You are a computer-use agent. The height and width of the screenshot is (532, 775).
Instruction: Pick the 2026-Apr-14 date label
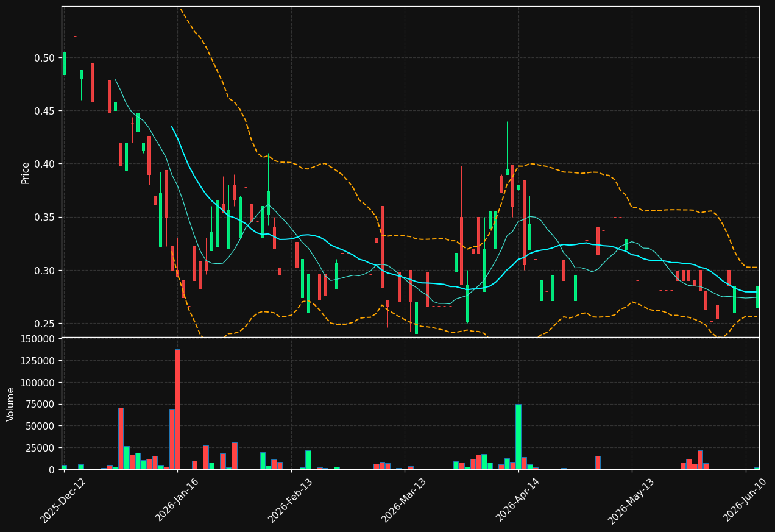(518, 500)
